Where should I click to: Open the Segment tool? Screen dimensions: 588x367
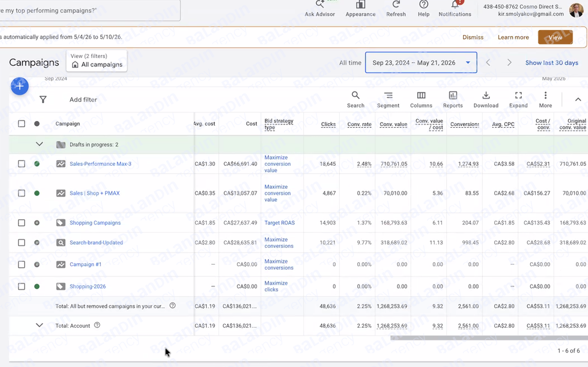tap(388, 99)
